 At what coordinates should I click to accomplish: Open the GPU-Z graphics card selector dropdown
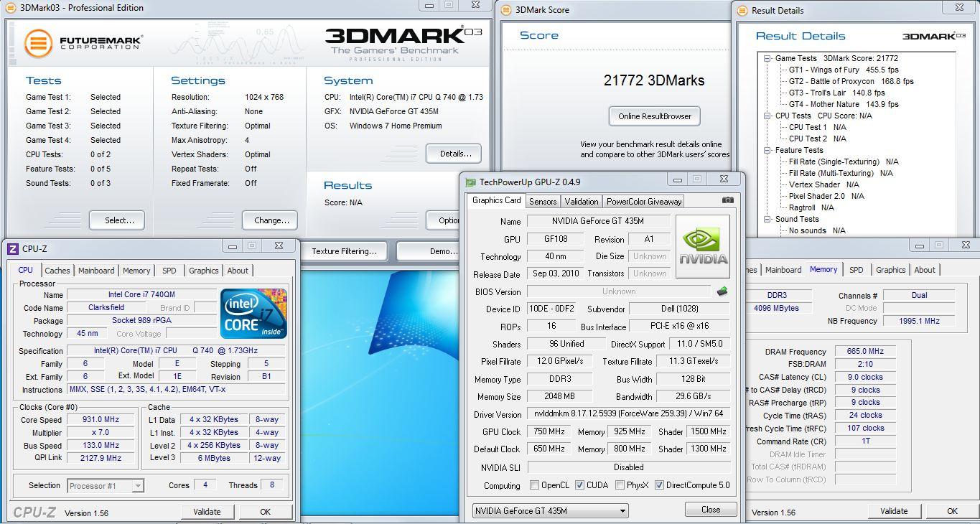(550, 510)
